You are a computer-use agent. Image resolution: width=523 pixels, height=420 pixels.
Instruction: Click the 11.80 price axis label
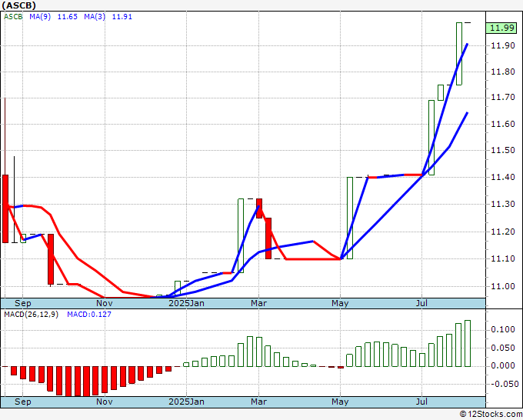tap(503, 72)
